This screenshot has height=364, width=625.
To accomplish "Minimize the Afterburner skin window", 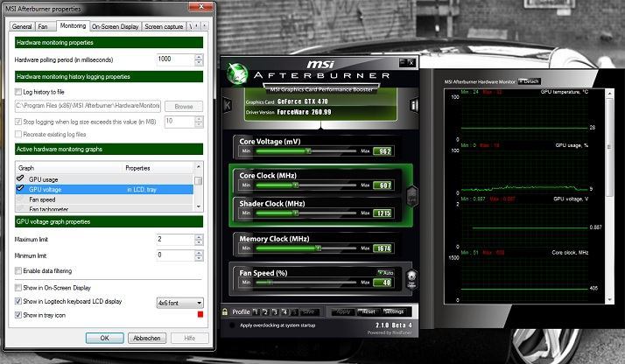I will coord(403,62).
